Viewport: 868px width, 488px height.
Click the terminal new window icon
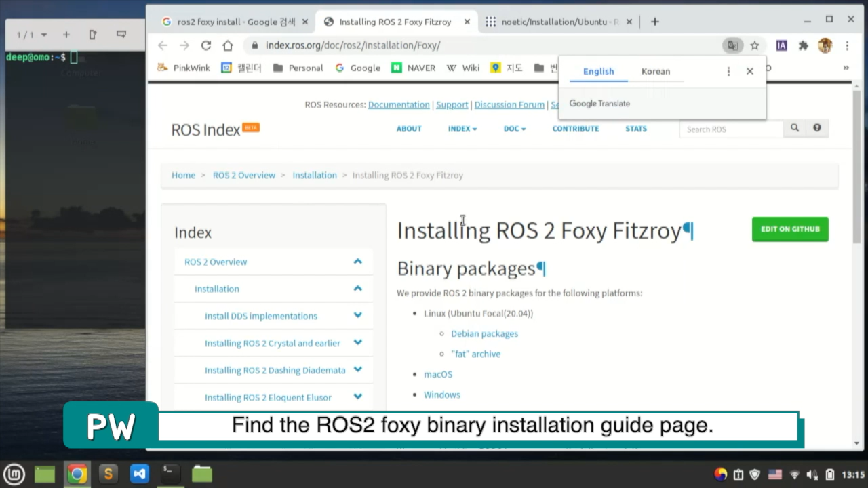point(93,35)
